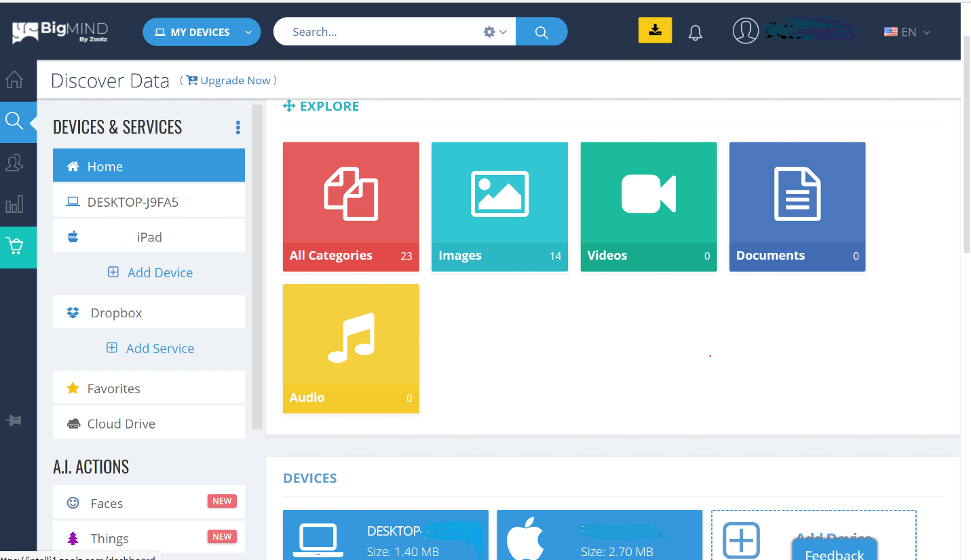Open search settings gear dropdown
971x560 pixels.
495,32
